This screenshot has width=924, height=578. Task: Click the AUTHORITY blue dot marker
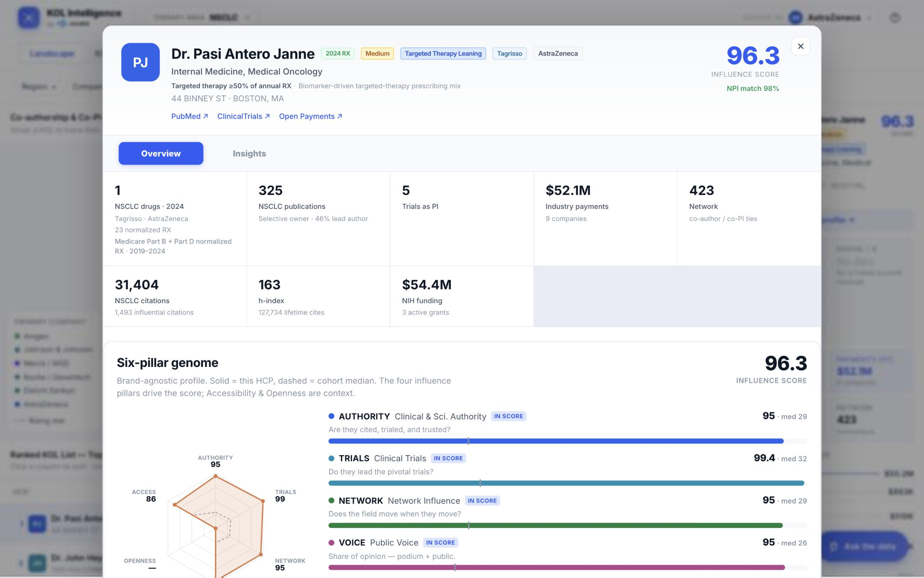pyautogui.click(x=331, y=416)
